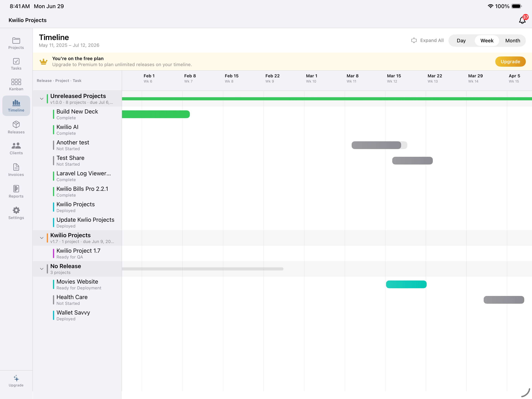Screen dimensions: 532x399
Task: Select the Kwilio Projects Deployed project row
Action: coord(77,207)
